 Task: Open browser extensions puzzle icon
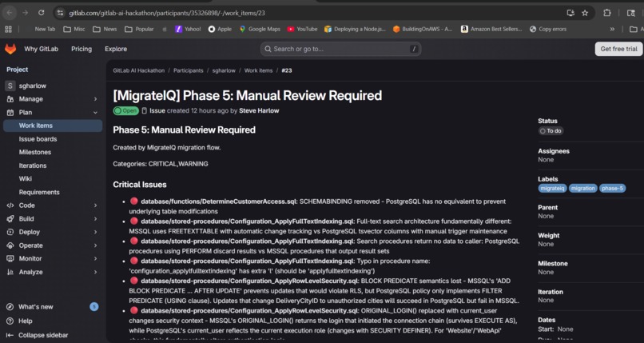607,13
